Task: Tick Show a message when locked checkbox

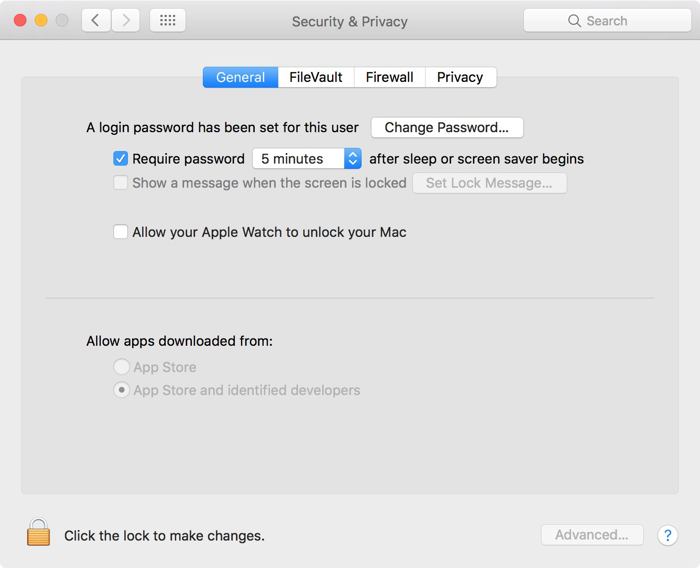Action: [x=121, y=183]
